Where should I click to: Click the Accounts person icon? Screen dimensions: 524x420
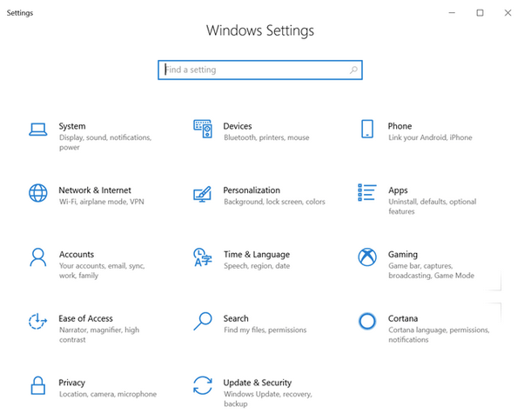(x=38, y=257)
